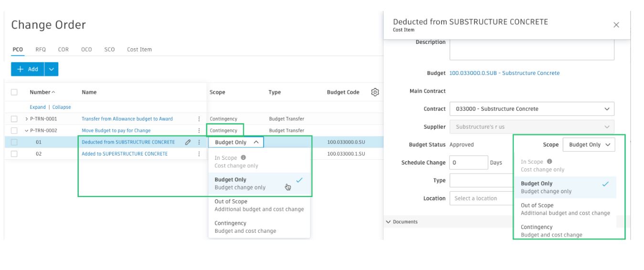Click budget code 100.033000.0.SU cell

coord(346,142)
